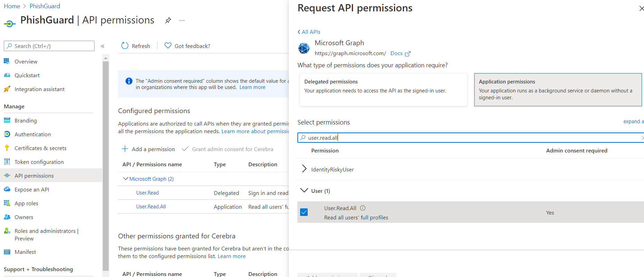Click the permissions search field containing user.read.all
644x277 pixels.
(x=470, y=138)
